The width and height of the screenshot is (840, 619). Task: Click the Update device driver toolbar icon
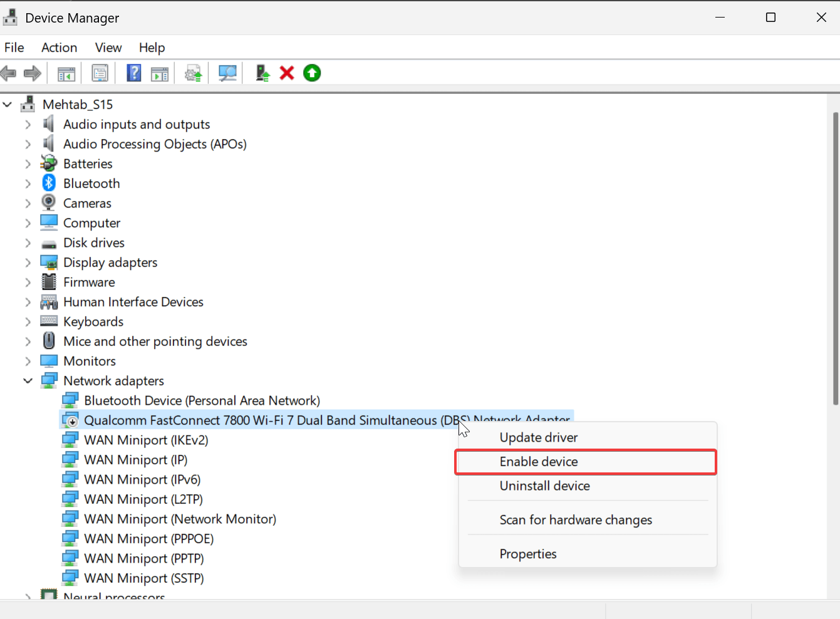coord(194,73)
